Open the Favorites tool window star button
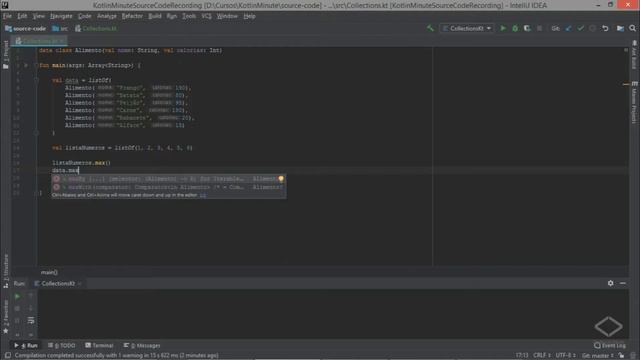640x360 pixels. pyautogui.click(x=6, y=316)
